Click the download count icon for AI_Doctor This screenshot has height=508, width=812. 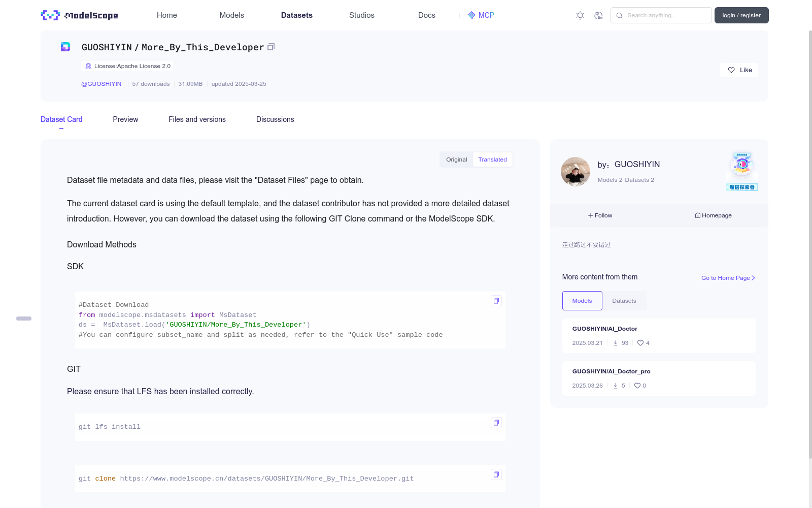(x=616, y=343)
